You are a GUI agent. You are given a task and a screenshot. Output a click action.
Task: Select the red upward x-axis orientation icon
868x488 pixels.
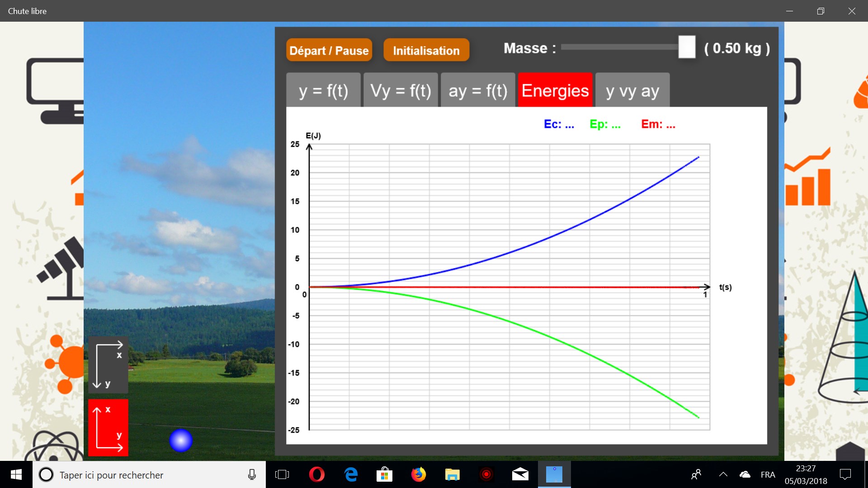point(108,427)
